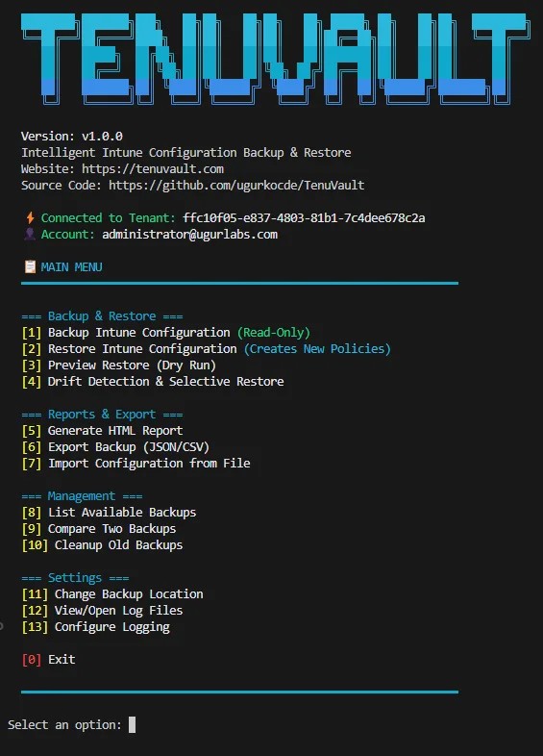Select option [10] Cleanup Old Backups
The image size is (543, 756).
click(x=102, y=544)
